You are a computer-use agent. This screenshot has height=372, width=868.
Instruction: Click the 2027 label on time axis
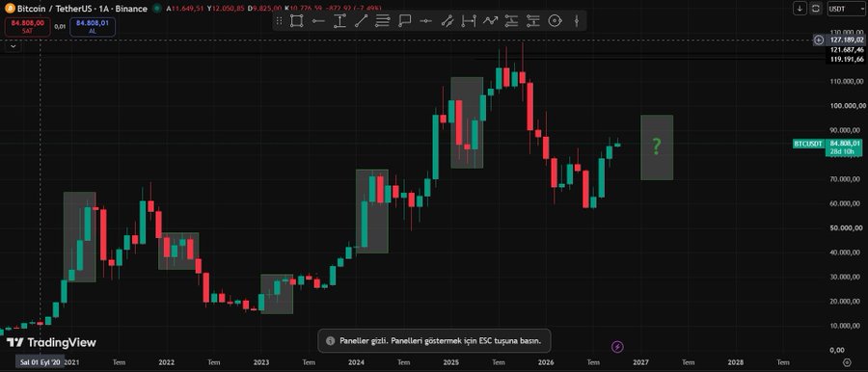pos(640,362)
